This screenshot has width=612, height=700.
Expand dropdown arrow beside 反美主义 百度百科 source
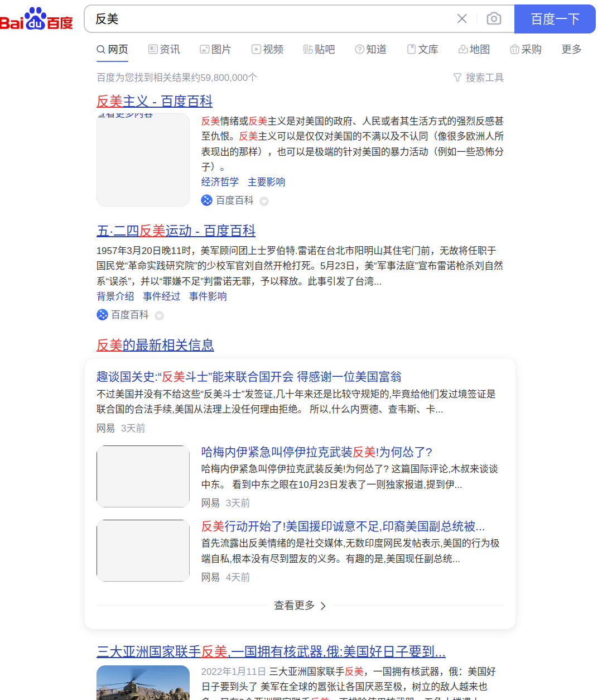[264, 202]
